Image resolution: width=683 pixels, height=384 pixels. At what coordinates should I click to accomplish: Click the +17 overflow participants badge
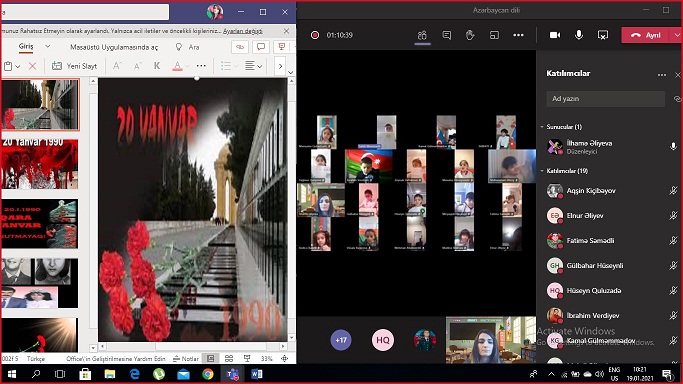pyautogui.click(x=341, y=340)
